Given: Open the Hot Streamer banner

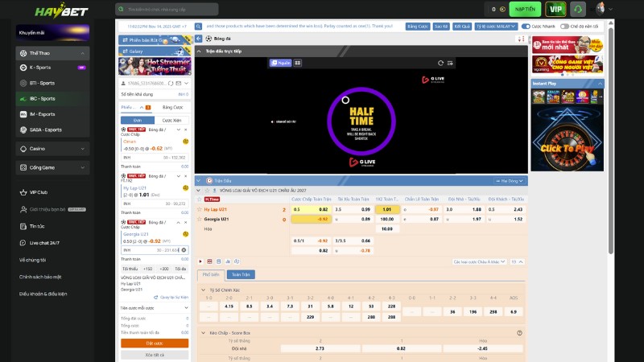Looking at the screenshot, I should click(155, 66).
